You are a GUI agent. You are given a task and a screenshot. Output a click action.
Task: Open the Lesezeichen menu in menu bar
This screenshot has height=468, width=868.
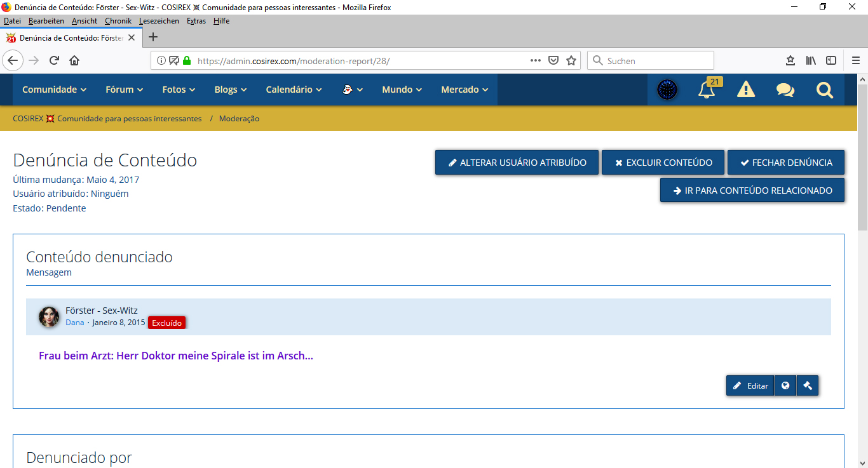(159, 21)
